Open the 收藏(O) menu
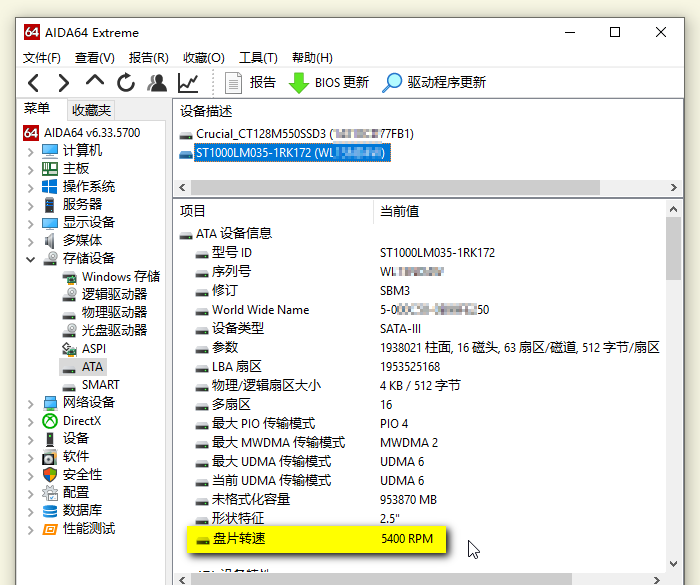This screenshot has width=700, height=585. [x=204, y=58]
